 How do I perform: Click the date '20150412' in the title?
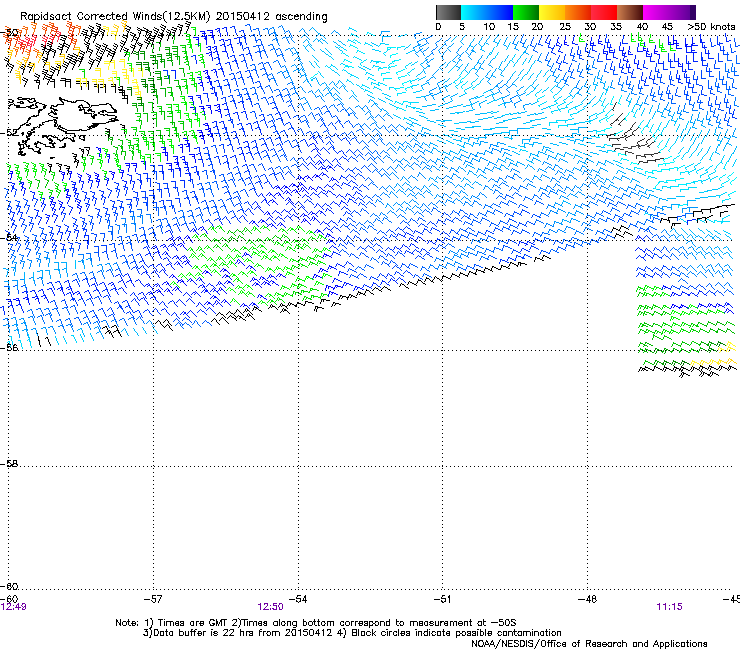[243, 16]
